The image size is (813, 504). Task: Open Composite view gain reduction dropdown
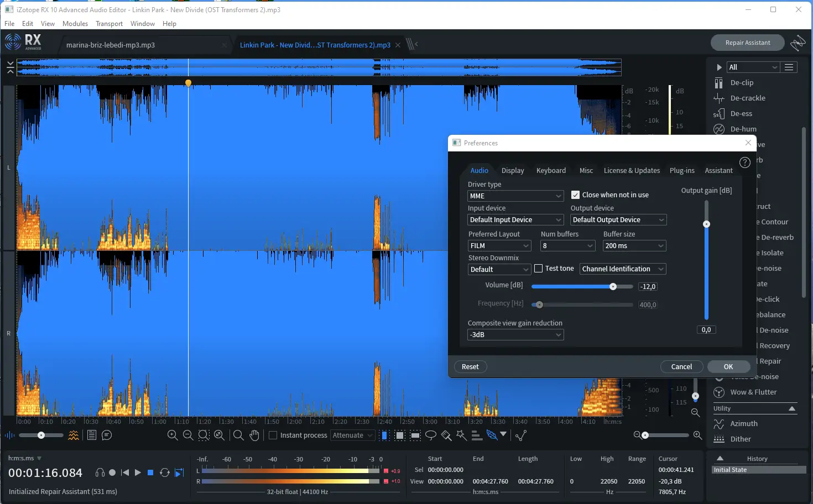click(515, 335)
